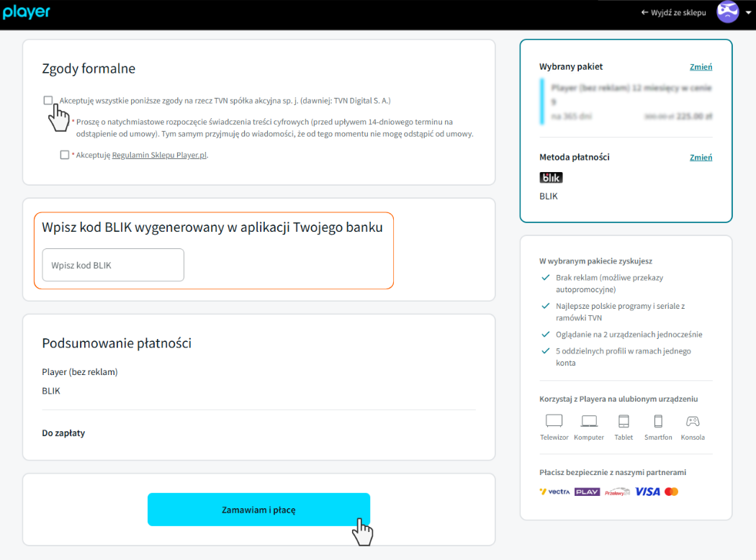This screenshot has width=756, height=560.
Task: Click the VISA payment logo
Action: tap(647, 492)
